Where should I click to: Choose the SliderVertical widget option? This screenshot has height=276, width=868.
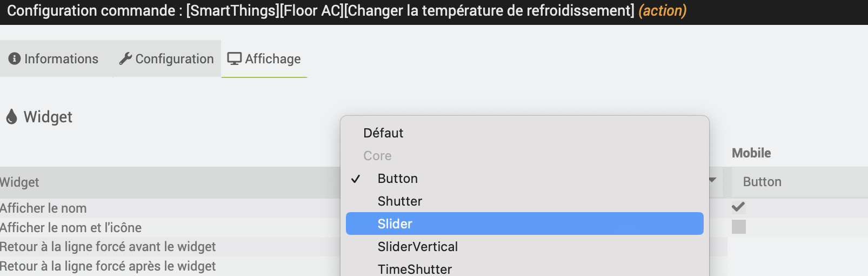coord(524,247)
